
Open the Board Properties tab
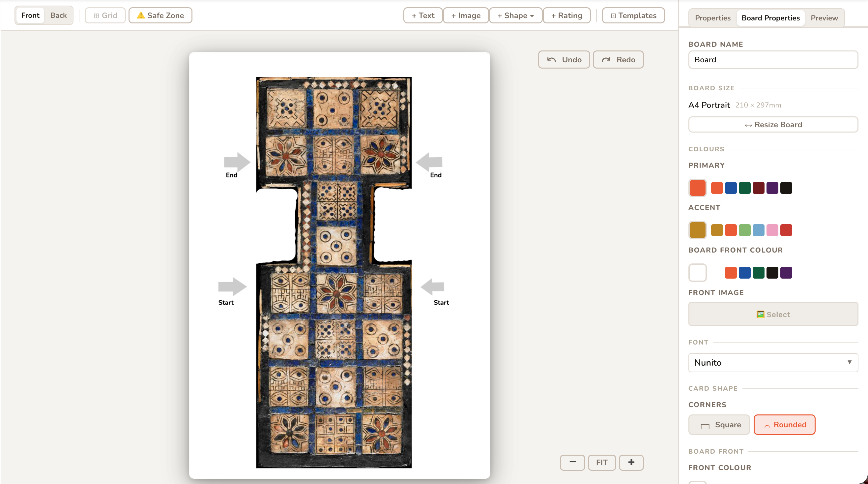point(770,18)
